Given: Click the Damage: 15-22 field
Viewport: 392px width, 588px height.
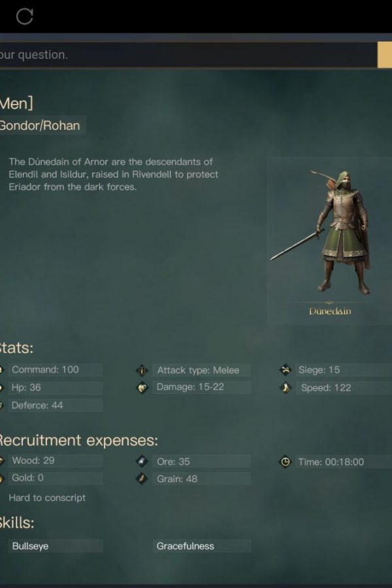Looking at the screenshot, I should 201,387.
